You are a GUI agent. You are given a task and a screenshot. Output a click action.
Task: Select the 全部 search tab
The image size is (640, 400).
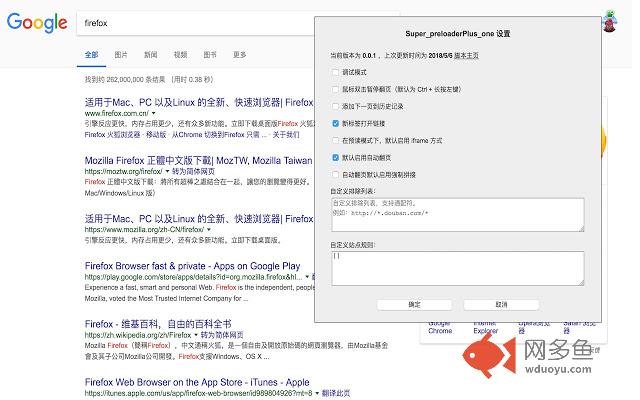coord(91,55)
